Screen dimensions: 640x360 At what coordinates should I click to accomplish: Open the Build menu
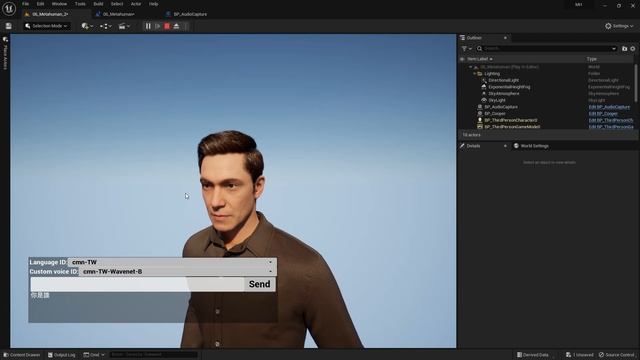click(98, 4)
